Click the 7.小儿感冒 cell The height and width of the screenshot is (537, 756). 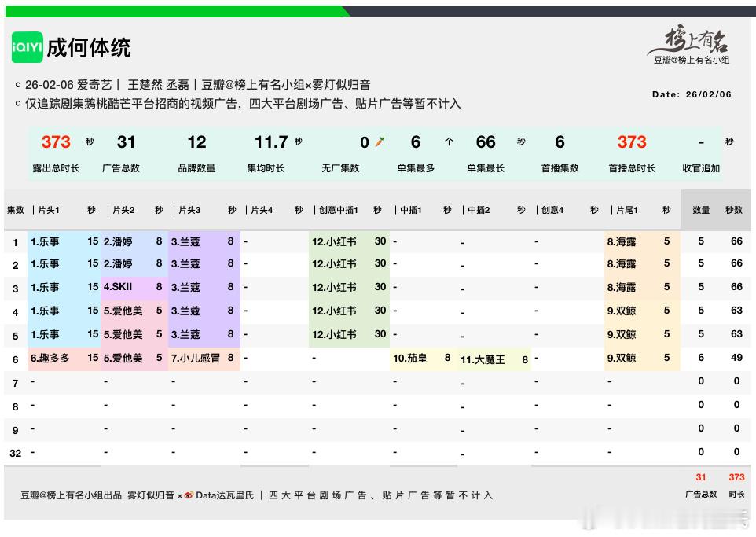195,358
